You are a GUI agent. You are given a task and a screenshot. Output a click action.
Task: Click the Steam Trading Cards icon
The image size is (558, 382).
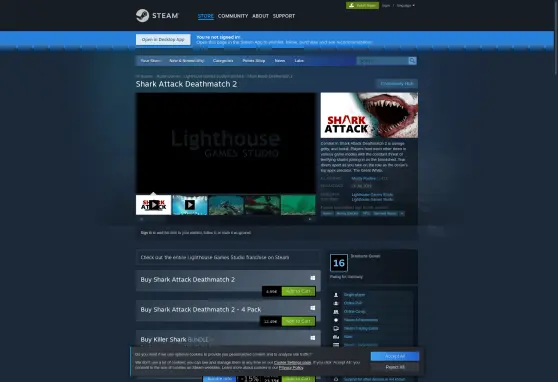[336, 328]
